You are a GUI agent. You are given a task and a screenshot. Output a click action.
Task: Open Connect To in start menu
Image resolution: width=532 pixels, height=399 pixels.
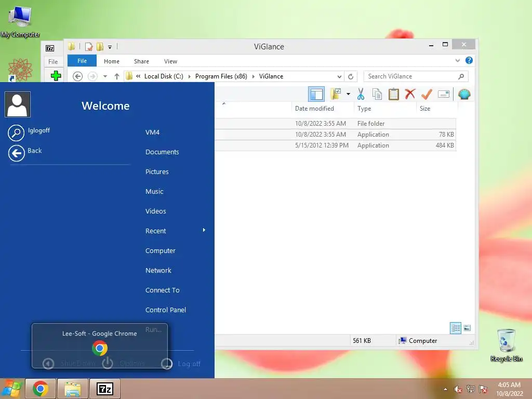(163, 290)
